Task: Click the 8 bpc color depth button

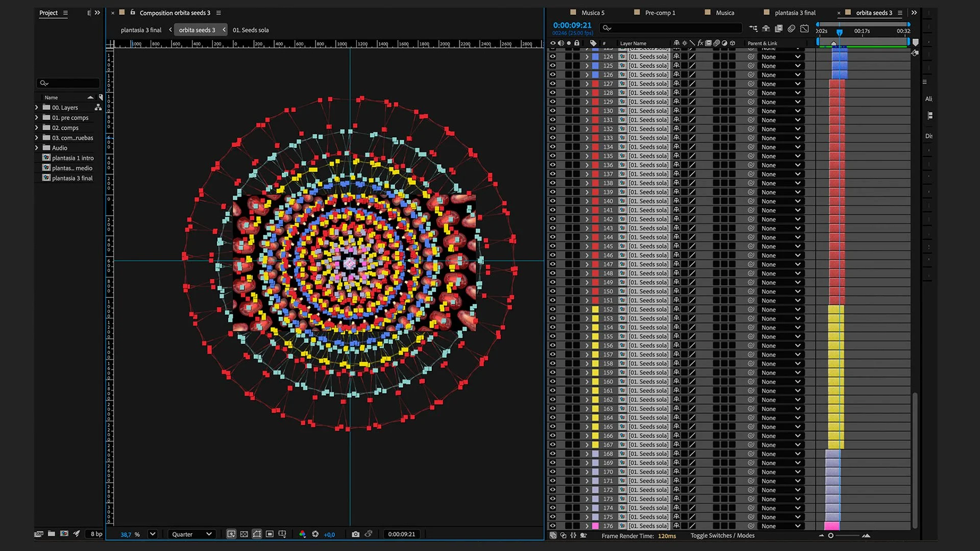Action: coord(96,534)
